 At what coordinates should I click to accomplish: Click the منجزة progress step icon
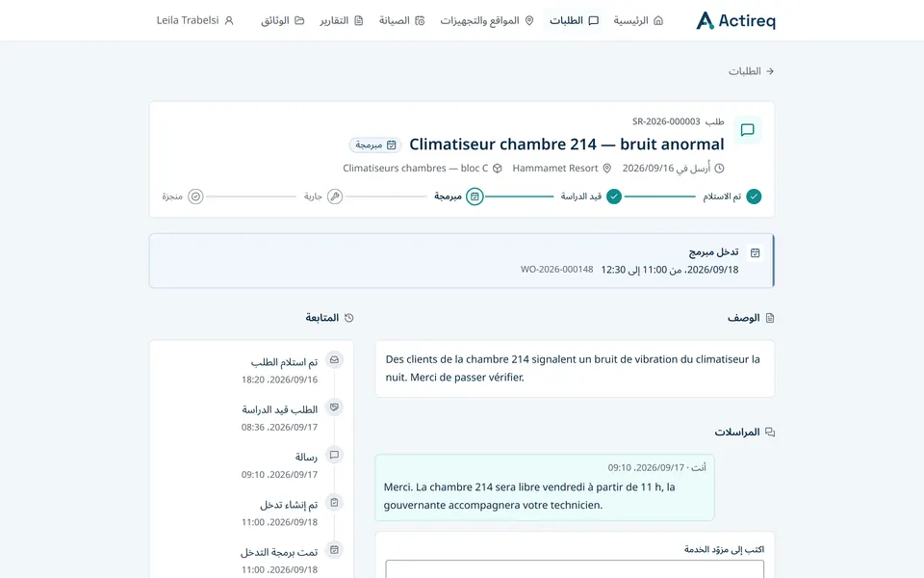click(195, 197)
